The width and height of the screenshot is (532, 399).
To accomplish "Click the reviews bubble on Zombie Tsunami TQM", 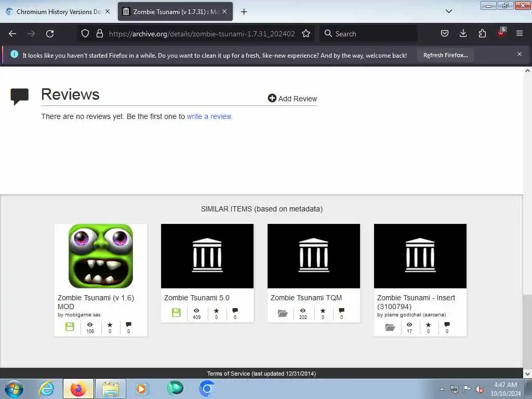I will tap(342, 311).
